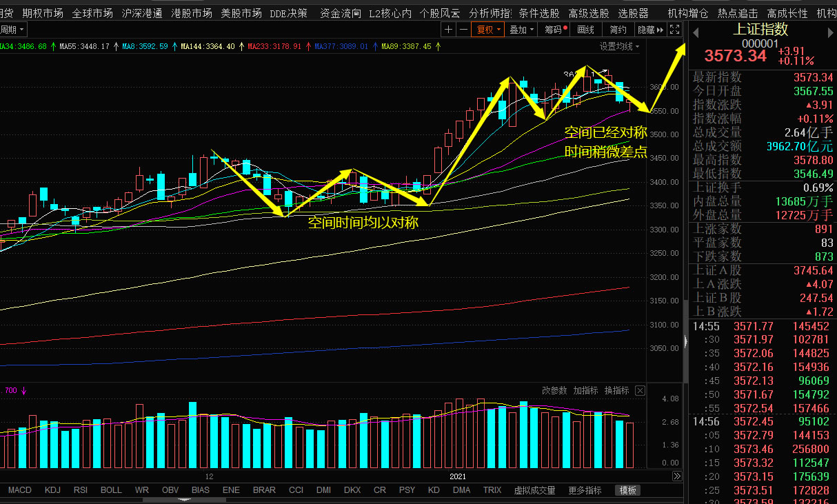
Task: Zoom in the chart with the plus icon
Action: tap(449, 30)
